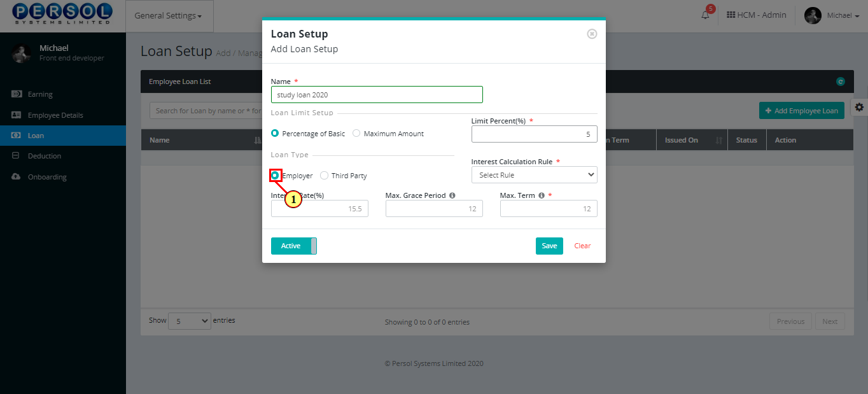Open the entries per page dropdown
The image size is (868, 394).
190,321
